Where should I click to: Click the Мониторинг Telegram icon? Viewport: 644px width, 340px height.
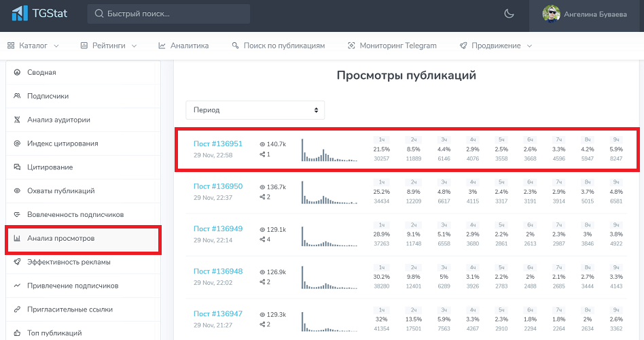[351, 46]
